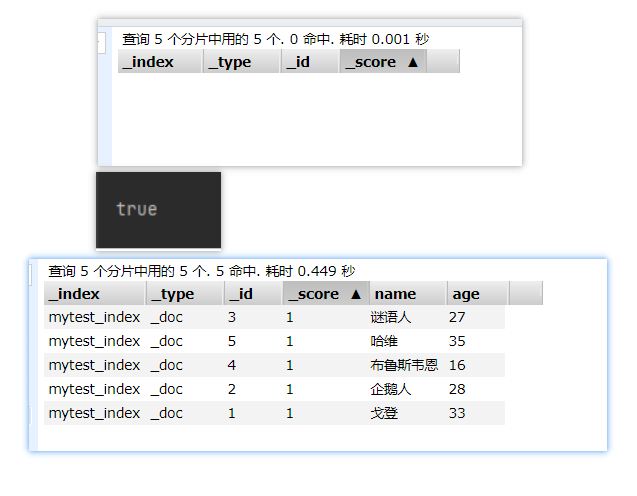Click mytest_index in the 布鲁斯韦恩 row
The width and height of the screenshot is (637, 496).
(94, 365)
